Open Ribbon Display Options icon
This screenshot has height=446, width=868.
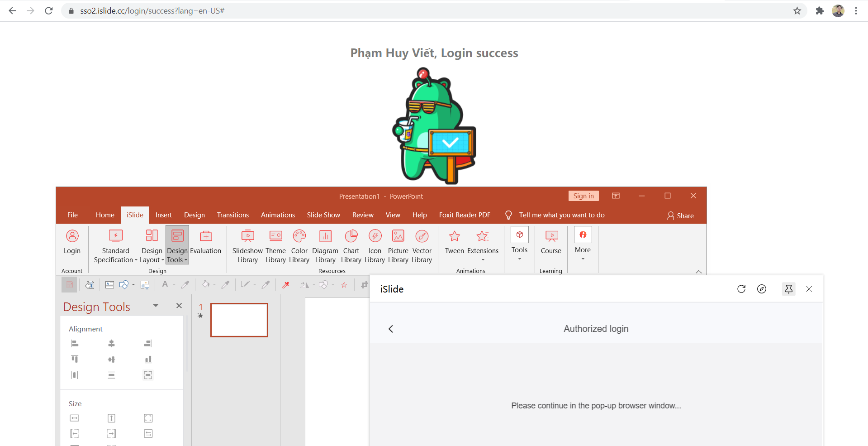616,196
